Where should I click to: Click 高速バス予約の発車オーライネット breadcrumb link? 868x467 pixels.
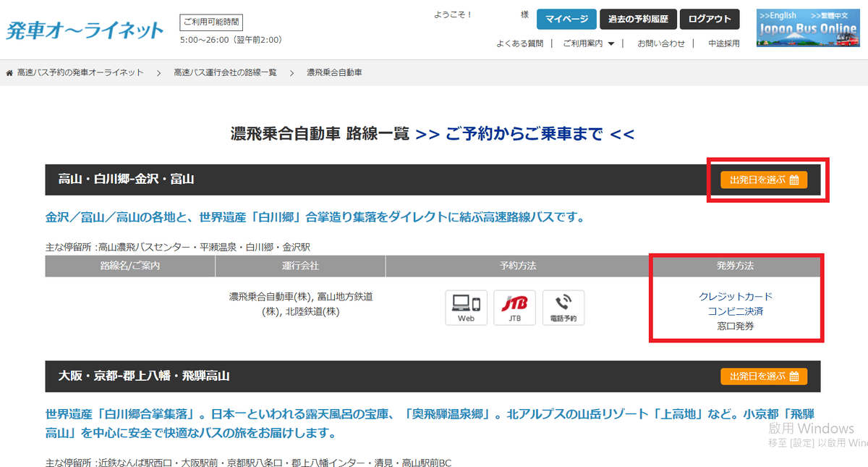pyautogui.click(x=80, y=73)
